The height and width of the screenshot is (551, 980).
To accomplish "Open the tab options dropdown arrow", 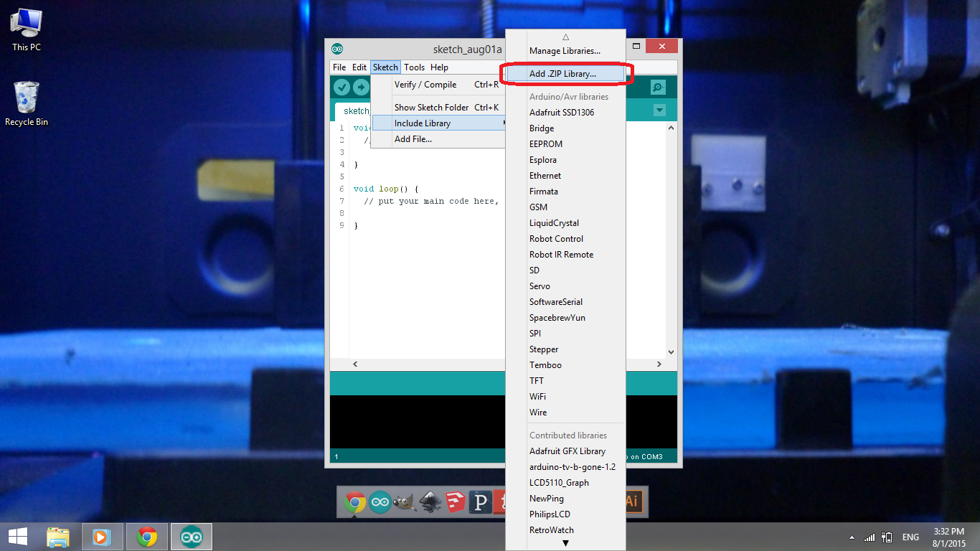I will 660,110.
